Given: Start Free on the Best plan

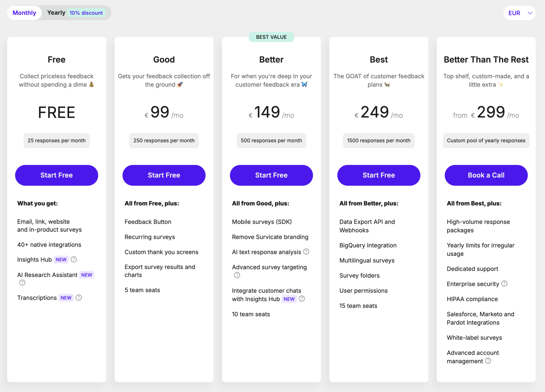Looking at the screenshot, I should tap(379, 175).
